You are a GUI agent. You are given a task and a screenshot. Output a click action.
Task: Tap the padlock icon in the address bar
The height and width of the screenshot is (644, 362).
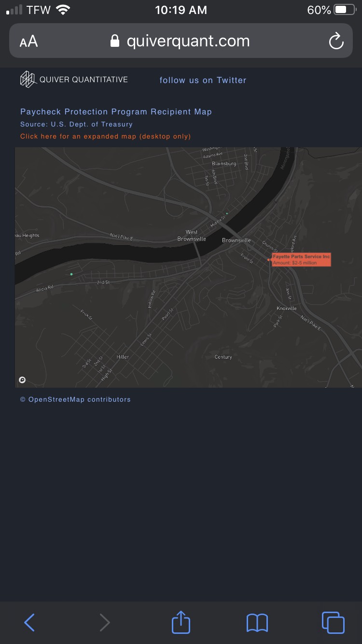pos(115,41)
